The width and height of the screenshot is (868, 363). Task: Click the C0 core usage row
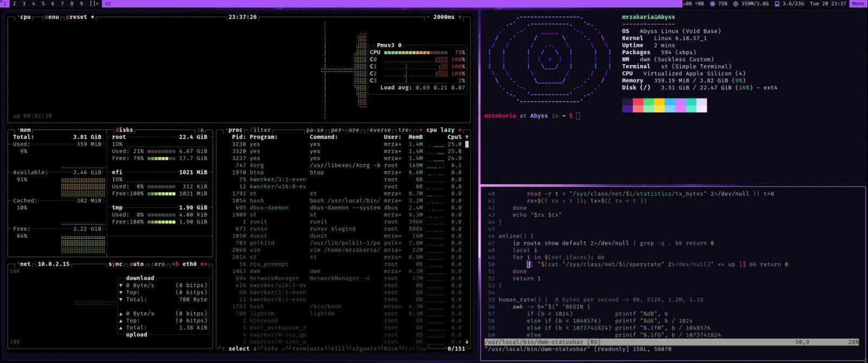417,59
